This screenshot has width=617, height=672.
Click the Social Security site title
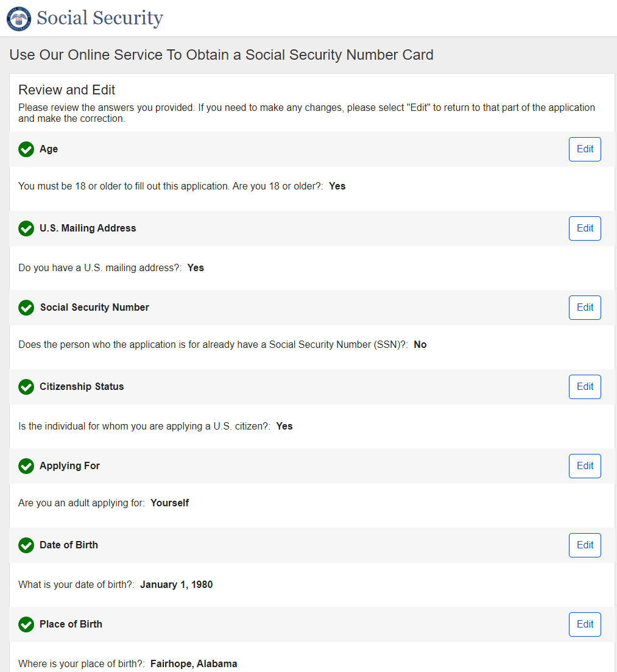100,18
